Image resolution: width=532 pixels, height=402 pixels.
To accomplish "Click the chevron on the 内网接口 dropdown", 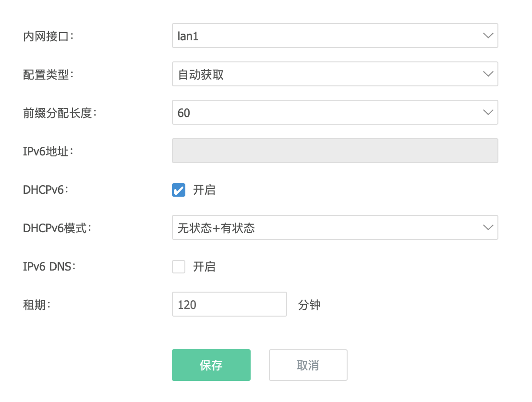I will click(x=488, y=35).
